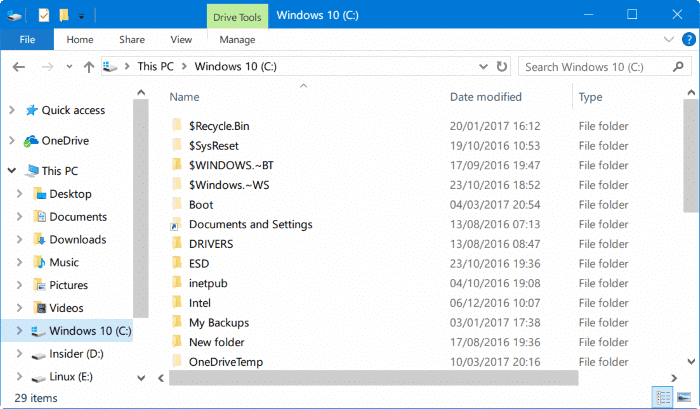
Task: Click the horizontal scroll right arrow
Action: pos(674,378)
